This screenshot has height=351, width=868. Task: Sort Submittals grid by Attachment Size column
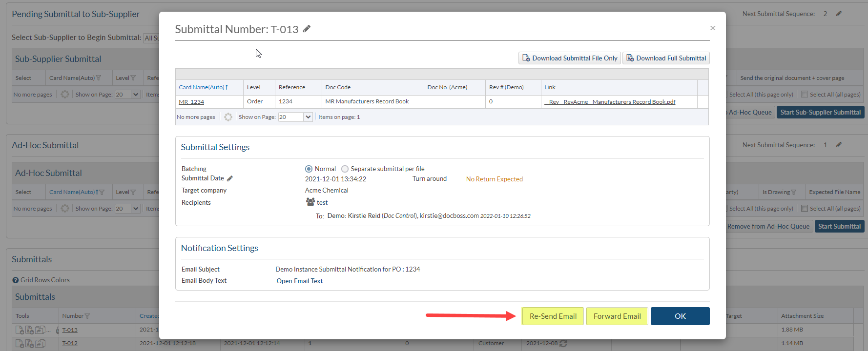(802, 316)
